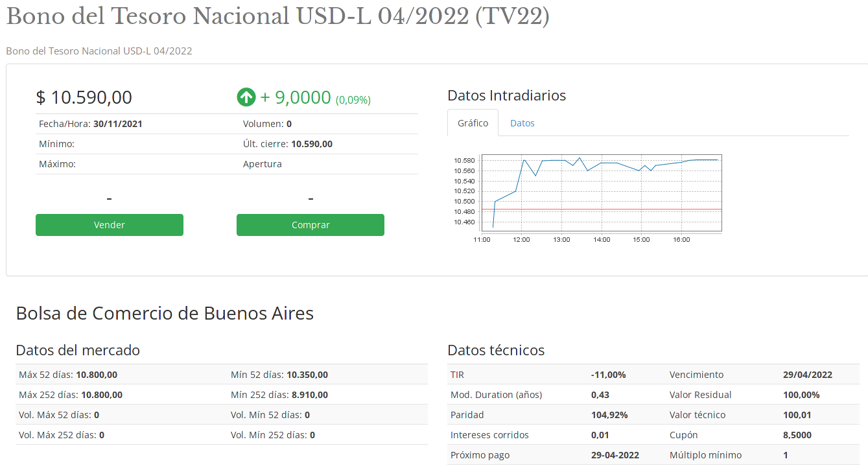Select the Gráfico tab
The height and width of the screenshot is (470, 868).
point(473,123)
